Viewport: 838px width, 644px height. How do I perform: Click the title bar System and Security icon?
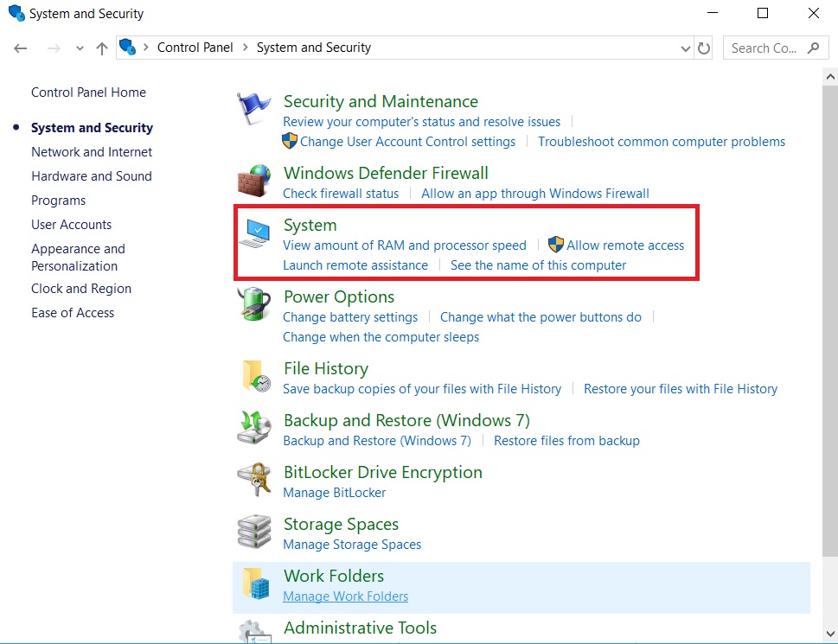tap(16, 13)
